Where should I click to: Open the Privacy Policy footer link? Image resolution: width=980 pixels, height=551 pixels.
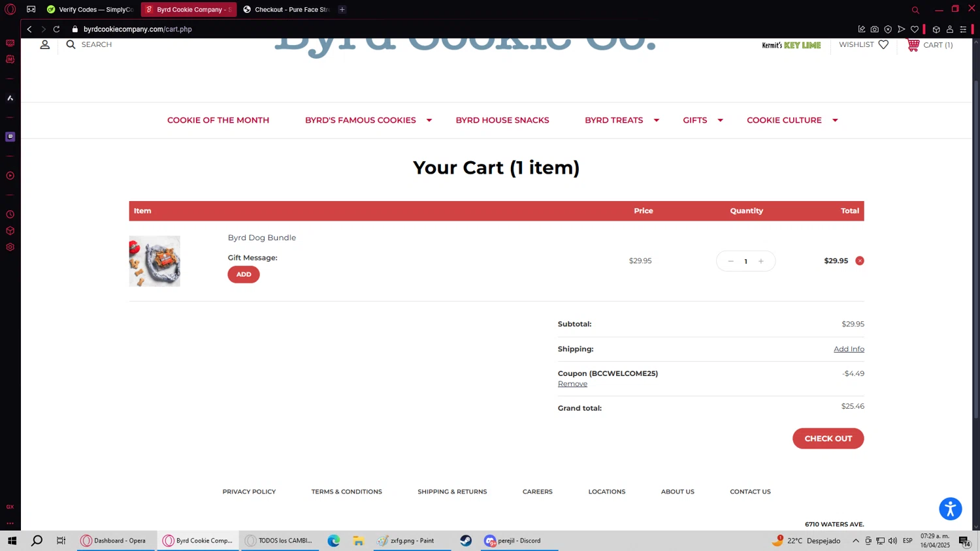click(x=249, y=492)
